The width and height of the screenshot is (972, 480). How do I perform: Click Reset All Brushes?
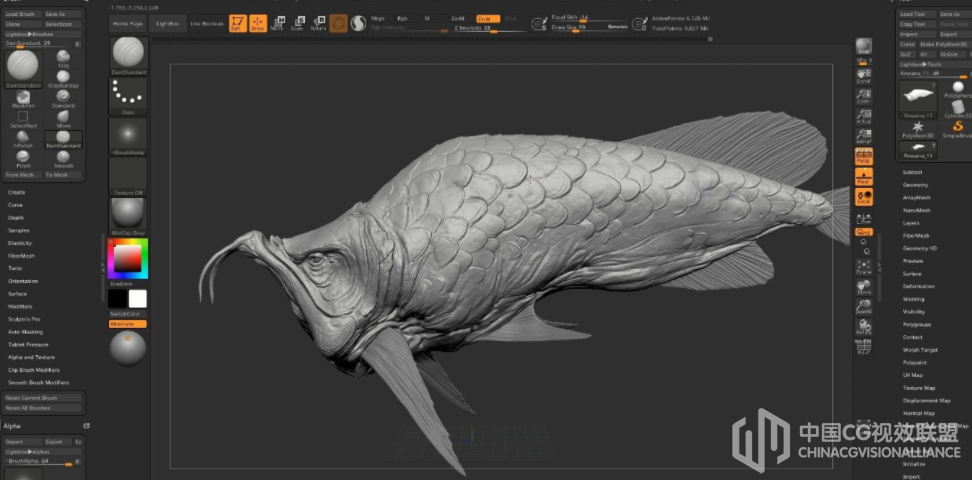[43, 408]
